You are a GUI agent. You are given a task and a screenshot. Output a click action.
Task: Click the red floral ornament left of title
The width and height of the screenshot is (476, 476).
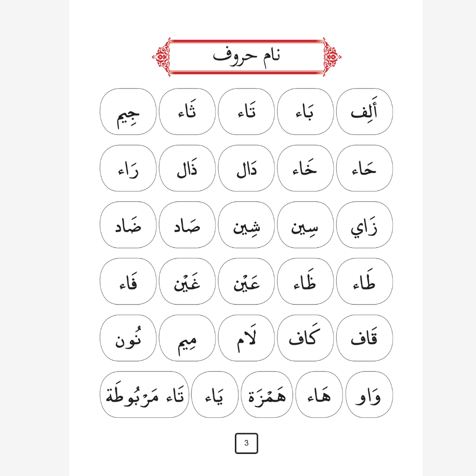162,57
